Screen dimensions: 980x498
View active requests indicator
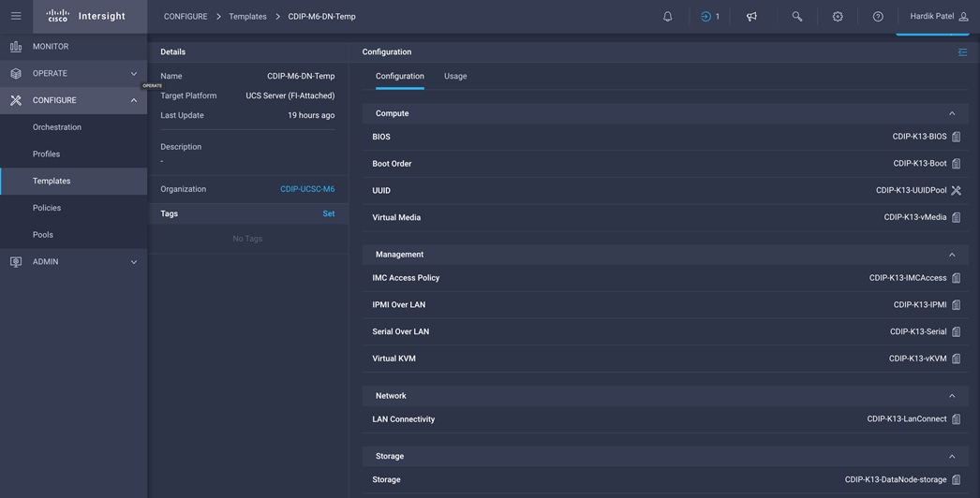[710, 17]
